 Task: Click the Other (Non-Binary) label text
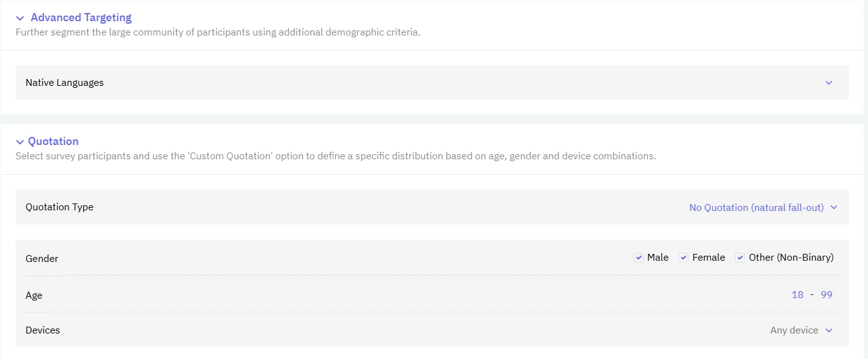pyautogui.click(x=791, y=258)
